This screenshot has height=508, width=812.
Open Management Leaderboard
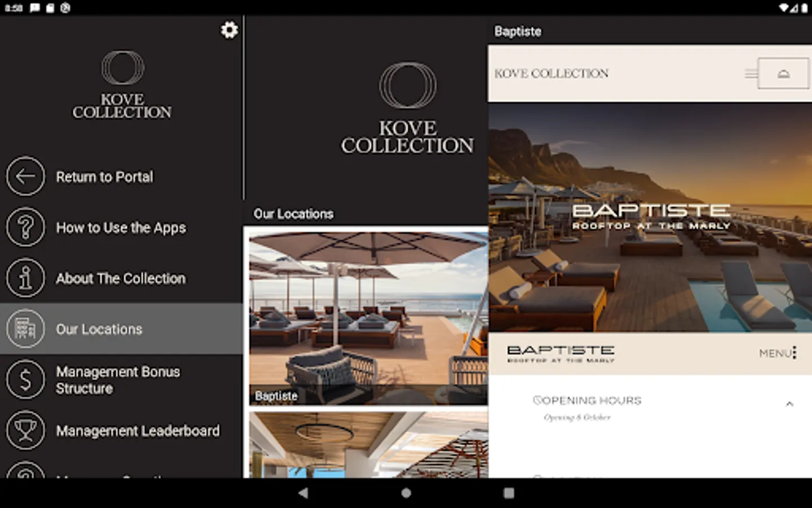click(121, 431)
